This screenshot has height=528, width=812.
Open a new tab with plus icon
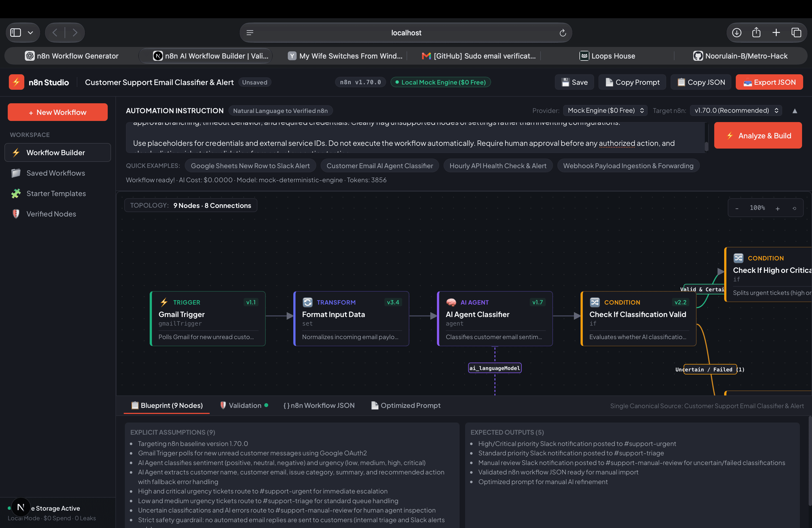pos(776,33)
